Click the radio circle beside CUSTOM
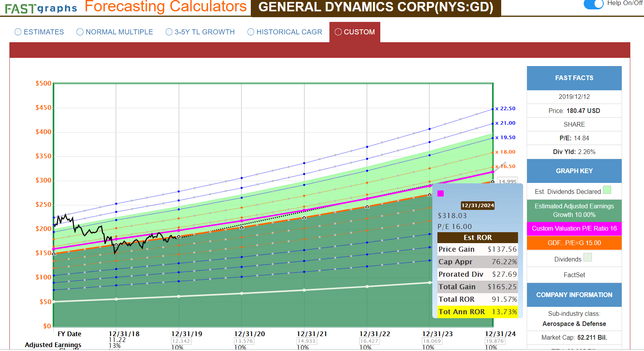 coord(338,32)
